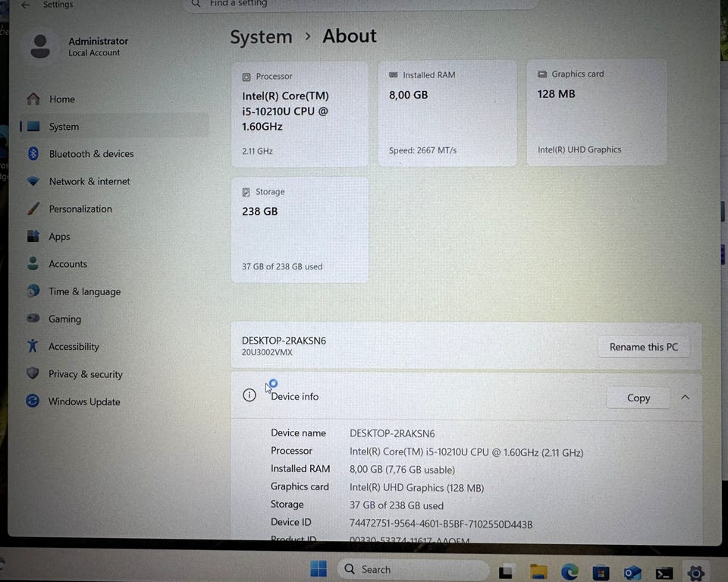728x582 pixels.
Task: Open the Storage card
Action: [x=300, y=229]
